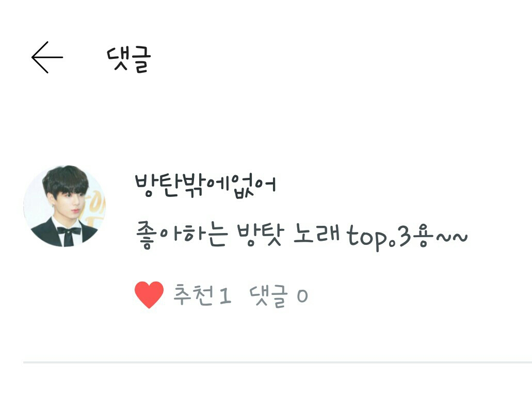This screenshot has width=532, height=398.
Task: Return to the previous screen with the arrow
Action: pyautogui.click(x=47, y=57)
